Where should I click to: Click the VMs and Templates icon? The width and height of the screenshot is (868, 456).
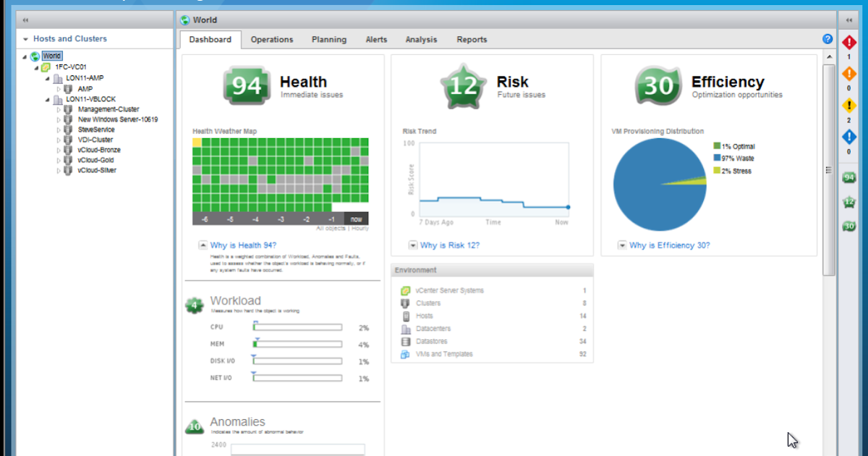click(x=405, y=354)
